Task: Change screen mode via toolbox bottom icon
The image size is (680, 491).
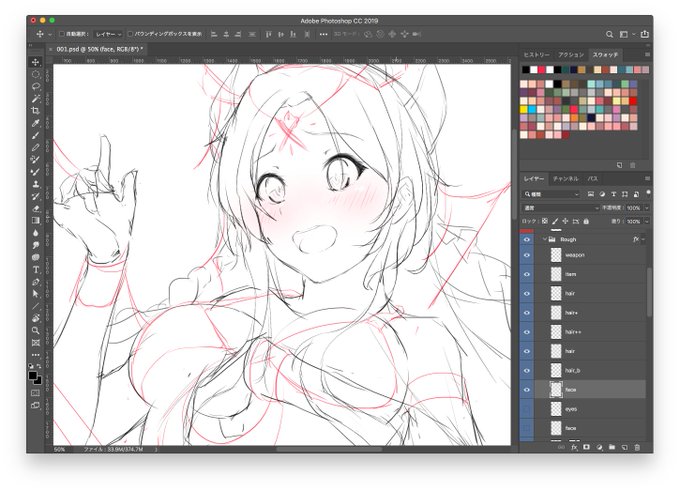Action: (x=36, y=406)
